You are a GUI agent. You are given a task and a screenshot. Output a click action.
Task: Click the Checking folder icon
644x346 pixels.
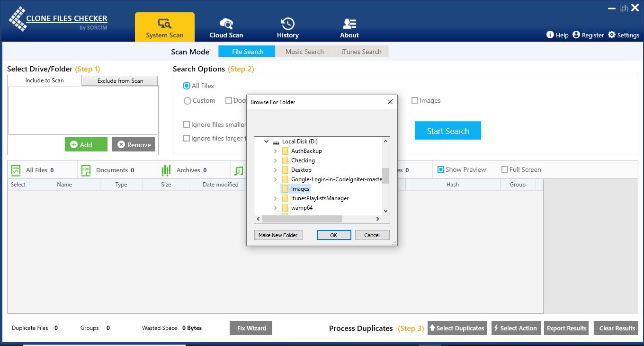click(285, 160)
